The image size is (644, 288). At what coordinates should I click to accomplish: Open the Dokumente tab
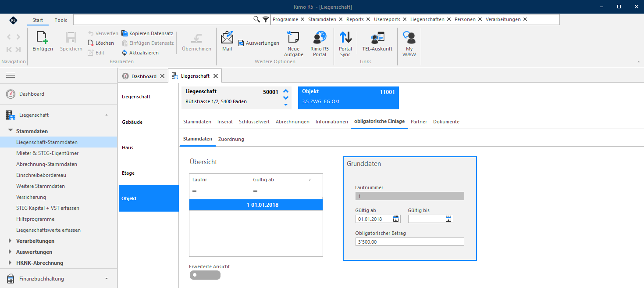[446, 122]
